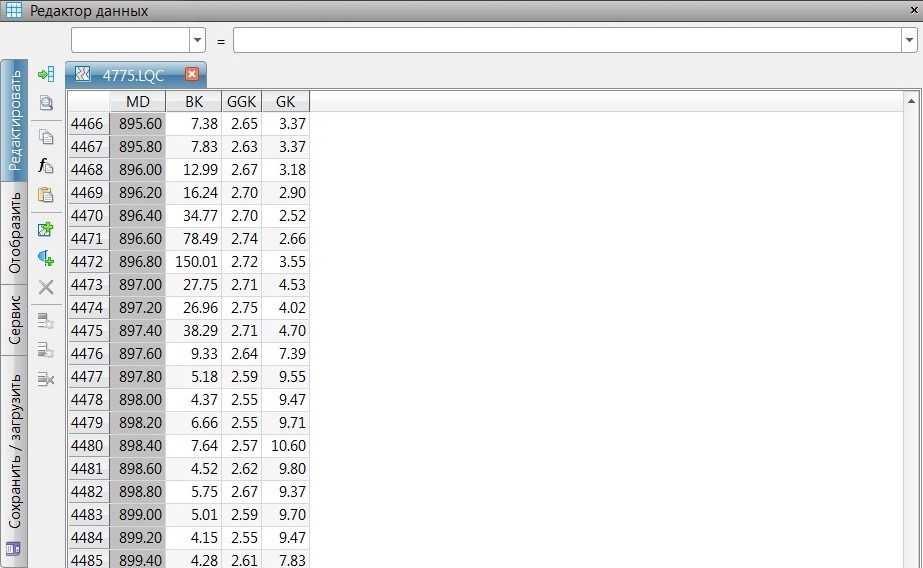Select row header 4466

click(88, 124)
